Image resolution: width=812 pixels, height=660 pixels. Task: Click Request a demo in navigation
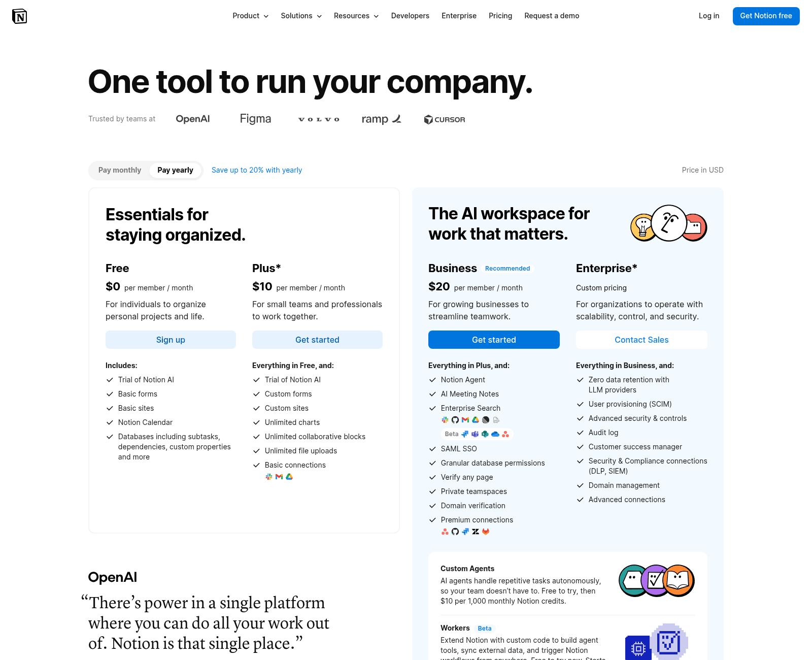coord(552,16)
